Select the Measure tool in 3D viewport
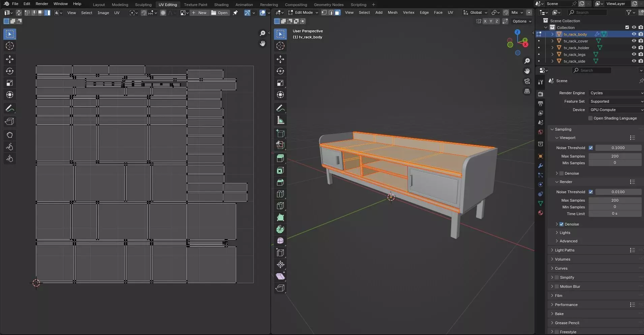This screenshot has width=644, height=335. pos(280,120)
